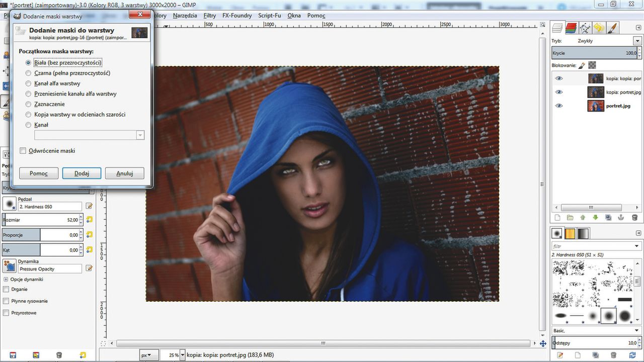This screenshot has width=644, height=362.
Task: Switch to the Brushes tab in the lower dock
Action: click(x=557, y=234)
